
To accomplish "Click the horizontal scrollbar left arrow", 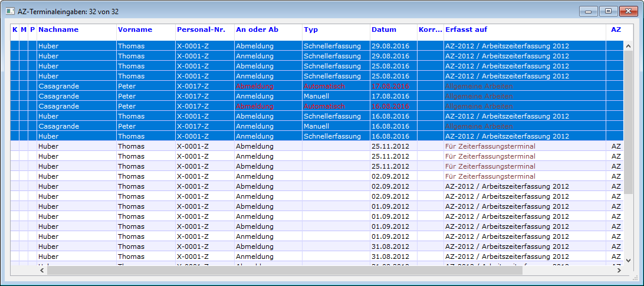I will (x=41, y=271).
